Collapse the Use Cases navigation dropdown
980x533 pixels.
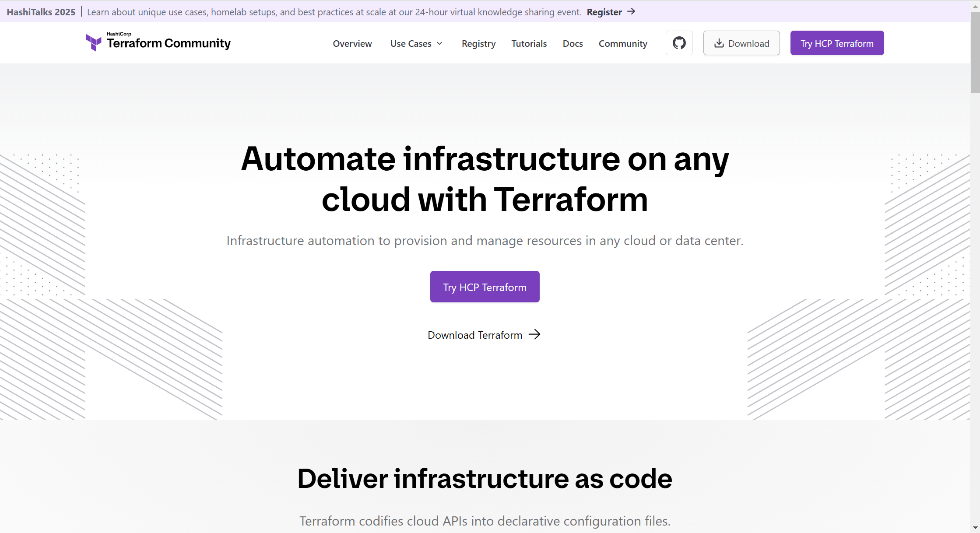point(416,43)
